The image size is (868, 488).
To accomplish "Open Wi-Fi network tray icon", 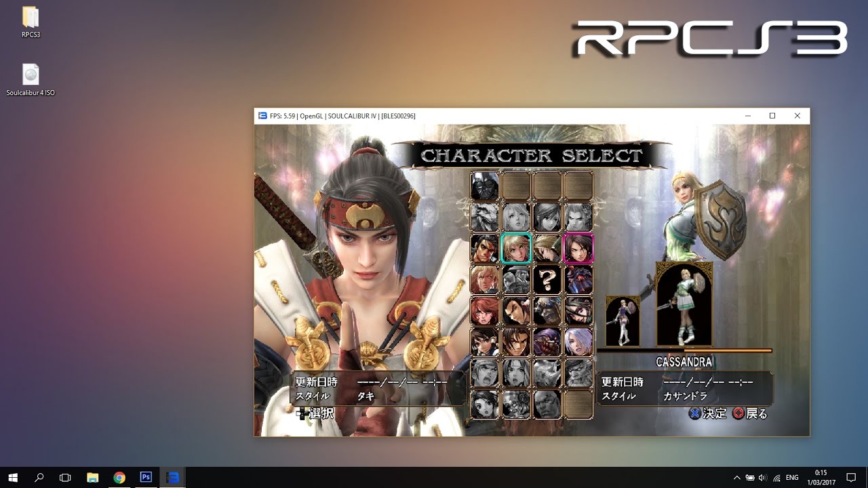I will click(x=776, y=477).
